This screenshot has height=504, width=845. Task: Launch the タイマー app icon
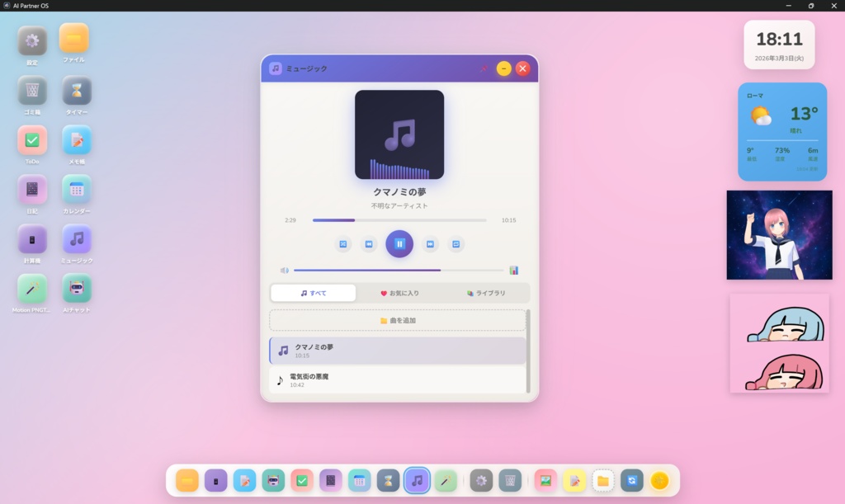point(76,91)
